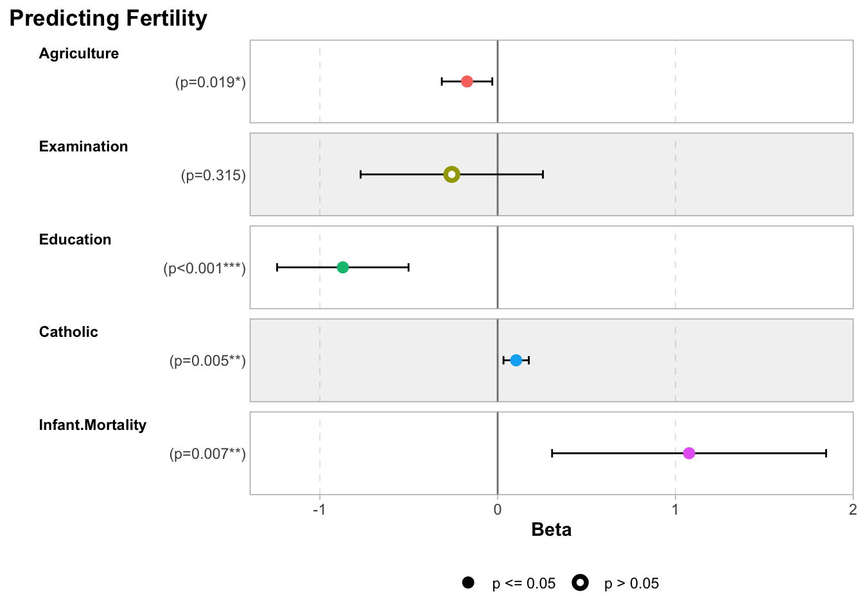The width and height of the screenshot is (863, 616).
Task: Click the magenta Infant.Mortality point
Action: 689,454
